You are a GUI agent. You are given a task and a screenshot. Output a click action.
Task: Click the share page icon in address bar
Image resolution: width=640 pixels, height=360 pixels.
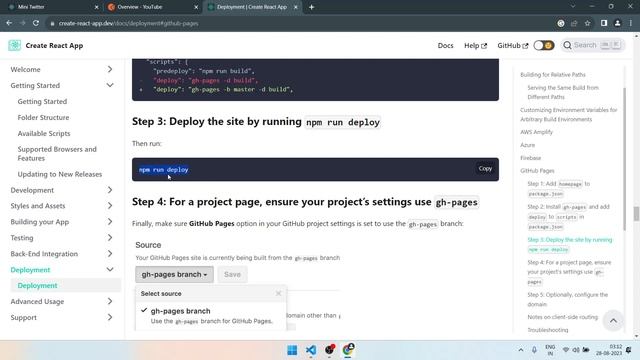[574, 23]
